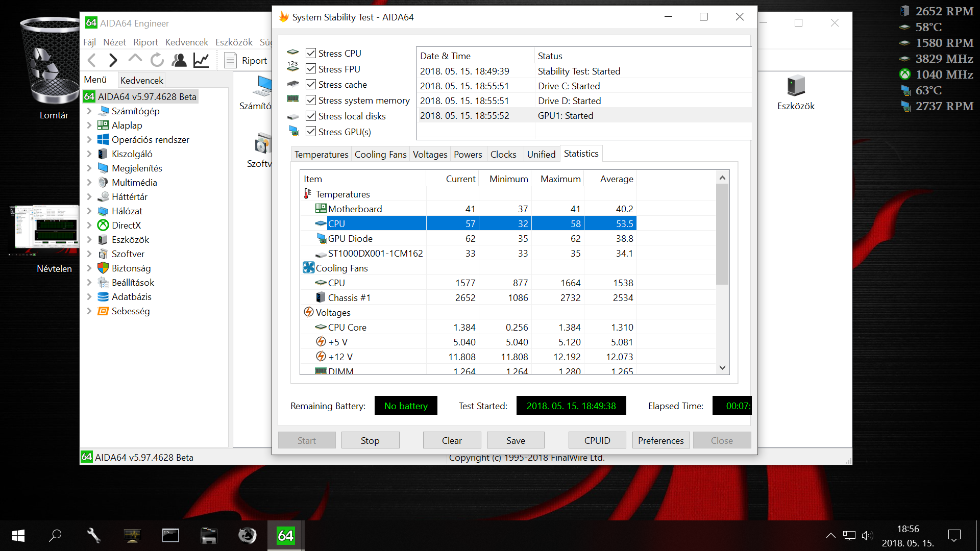Screen dimensions: 980x551
Task: Click the Windows Start button
Action: (x=18, y=535)
